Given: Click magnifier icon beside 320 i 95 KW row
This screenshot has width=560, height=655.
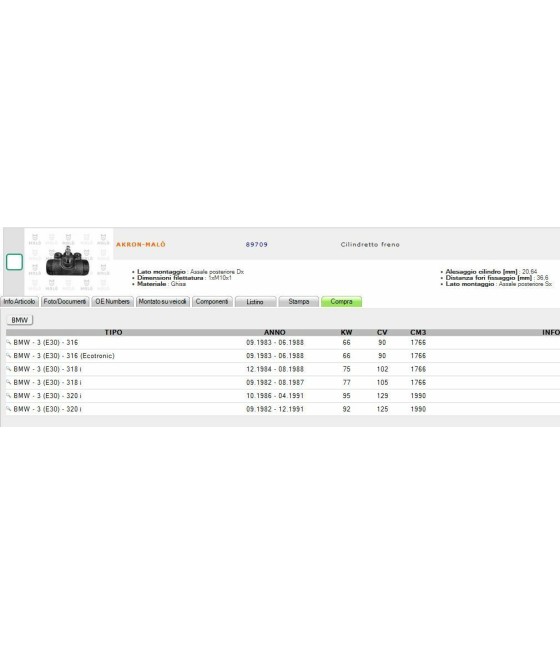Looking at the screenshot, I should (8, 396).
